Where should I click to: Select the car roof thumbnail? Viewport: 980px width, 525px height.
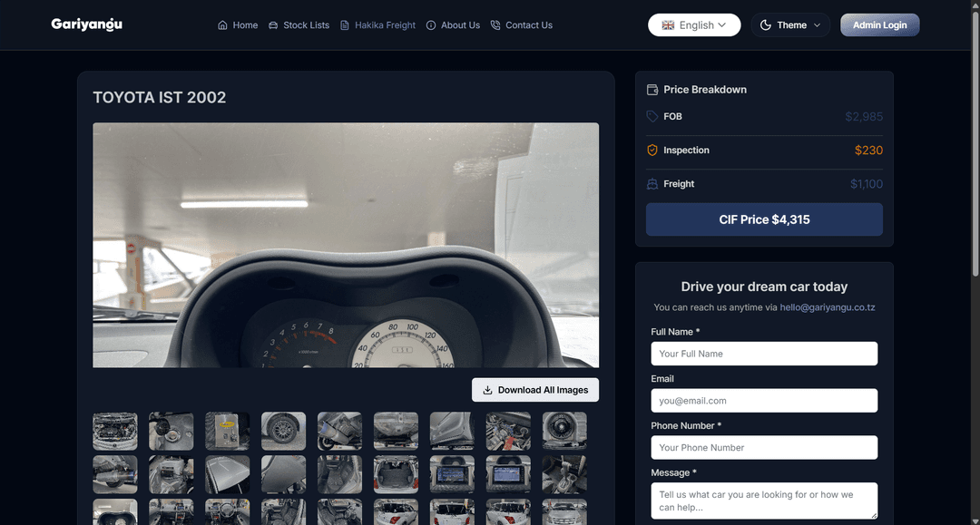pos(228,474)
